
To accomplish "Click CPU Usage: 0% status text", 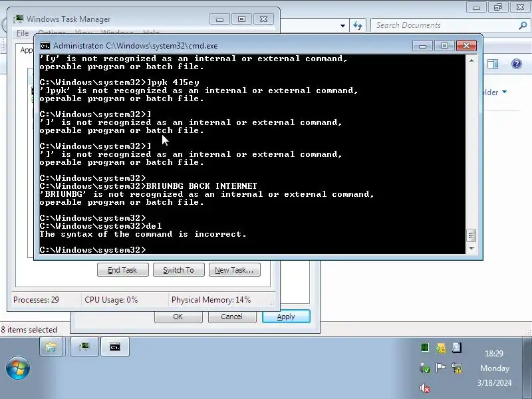I will 111,300.
